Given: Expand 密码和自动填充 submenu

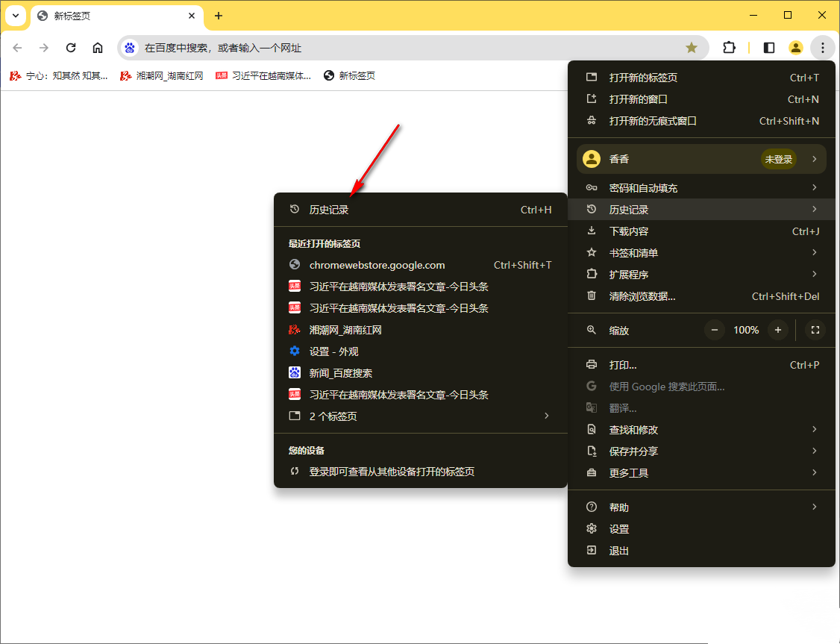Looking at the screenshot, I should pyautogui.click(x=701, y=188).
